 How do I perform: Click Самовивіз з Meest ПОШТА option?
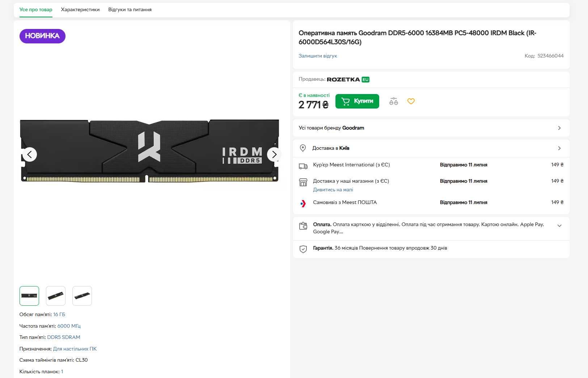pyautogui.click(x=345, y=202)
